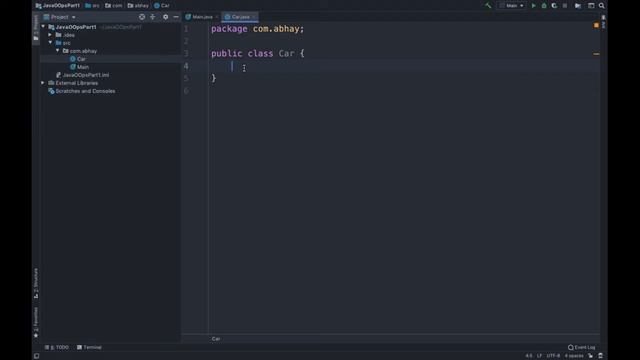This screenshot has height=360, width=640.
Task: Click the tool window quick-access icon in status bar corner
Action: click(37, 356)
